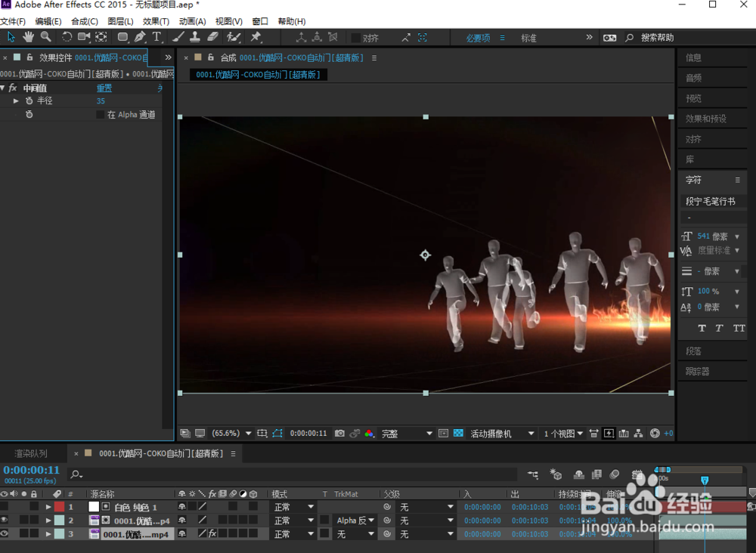Select the Type (T) tool

tap(156, 37)
